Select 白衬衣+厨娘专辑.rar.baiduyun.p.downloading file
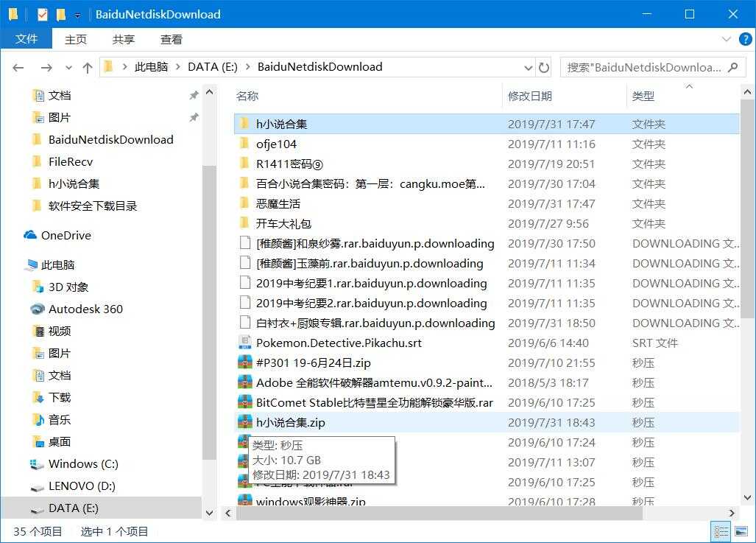Screen dimensions: 756x543 coord(375,323)
